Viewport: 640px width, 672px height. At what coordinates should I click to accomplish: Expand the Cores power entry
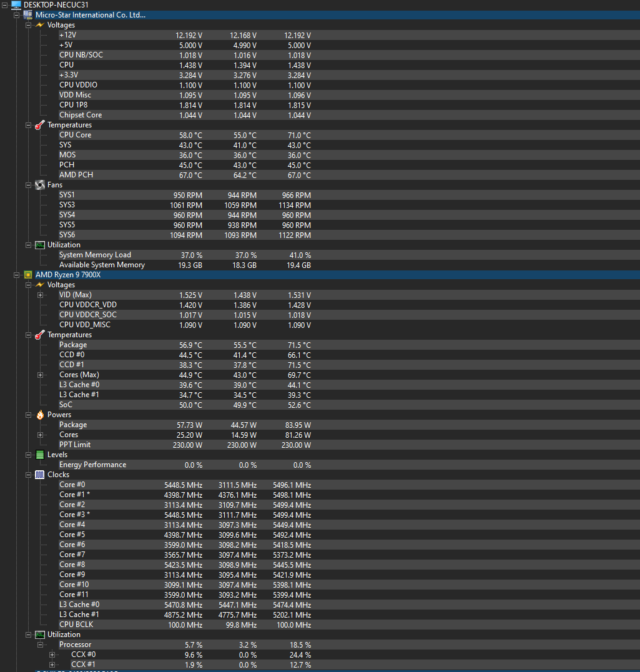40,435
